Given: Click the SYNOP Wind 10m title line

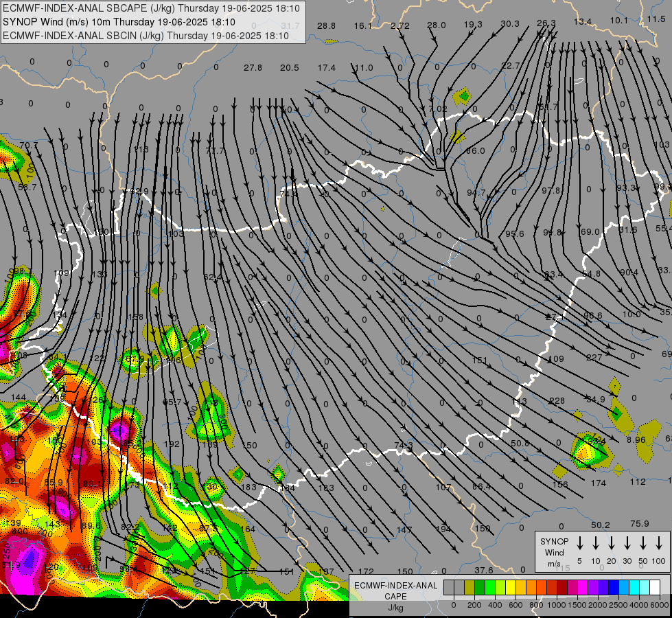Looking at the screenshot, I should 119,22.
